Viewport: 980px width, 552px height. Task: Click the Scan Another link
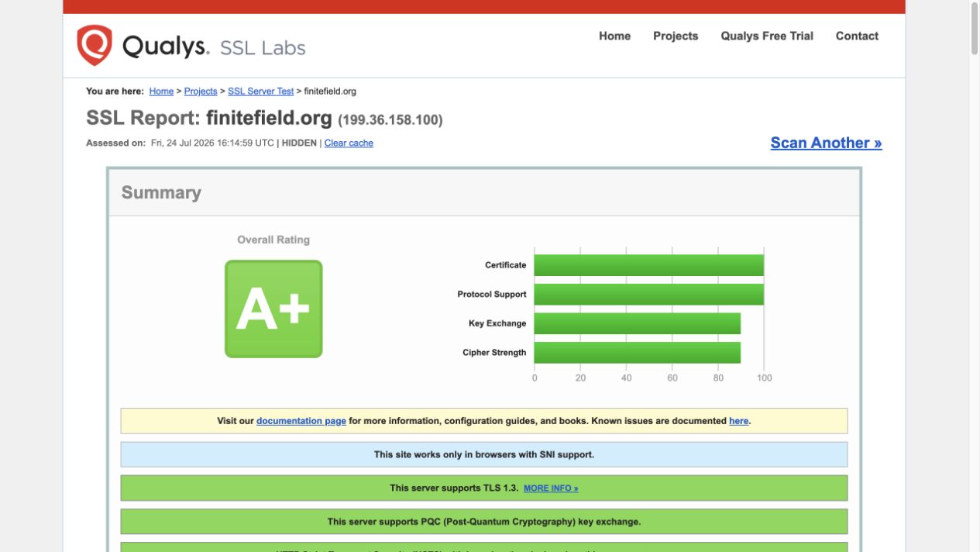click(826, 143)
